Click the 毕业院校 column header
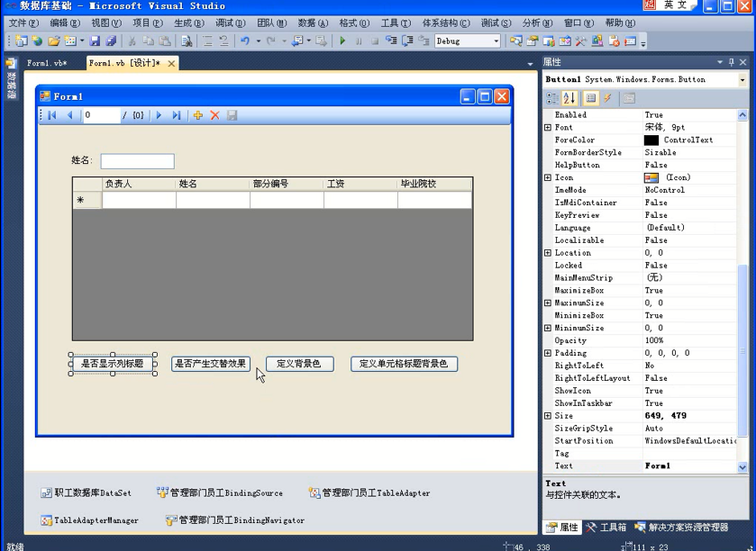756x551 pixels. (434, 184)
